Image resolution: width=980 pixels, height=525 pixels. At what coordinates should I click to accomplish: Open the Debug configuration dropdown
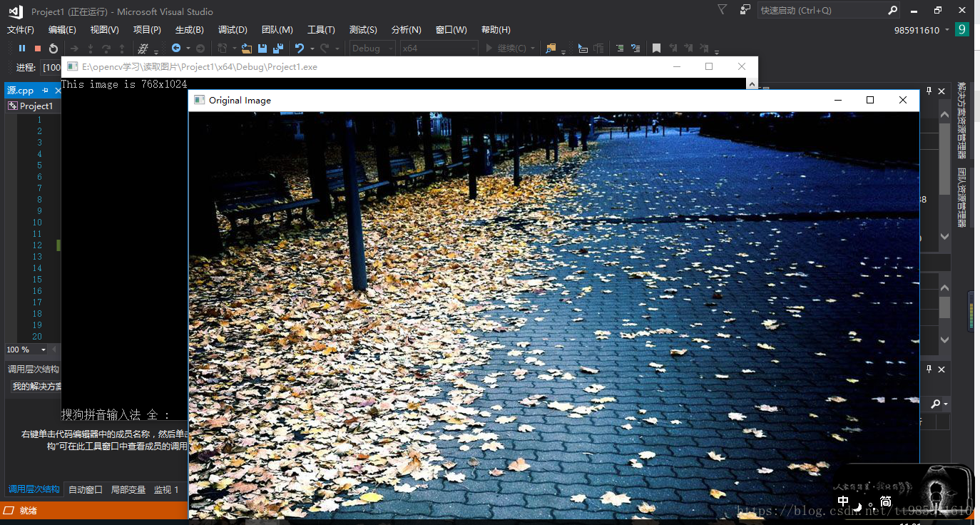pyautogui.click(x=372, y=49)
